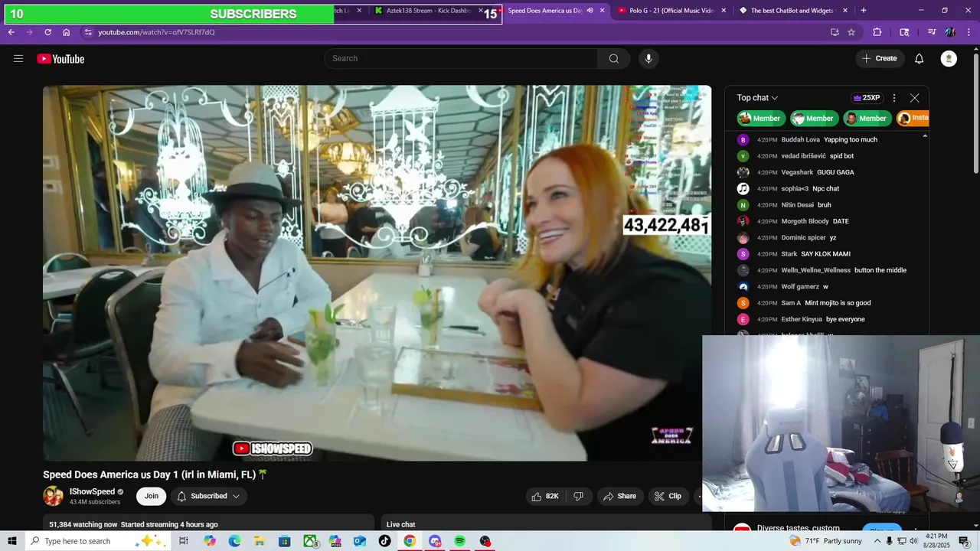Open media controls in browser toolbar
980x551 pixels.
click(932, 32)
